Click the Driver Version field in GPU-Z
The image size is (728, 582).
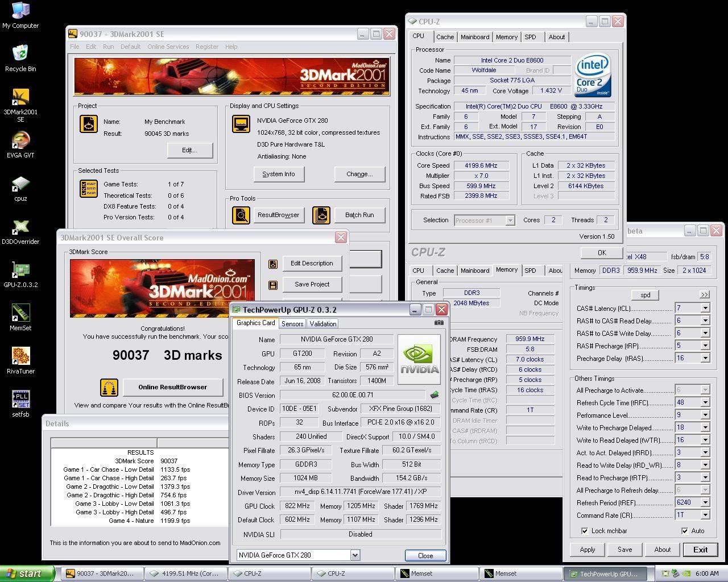pos(361,492)
